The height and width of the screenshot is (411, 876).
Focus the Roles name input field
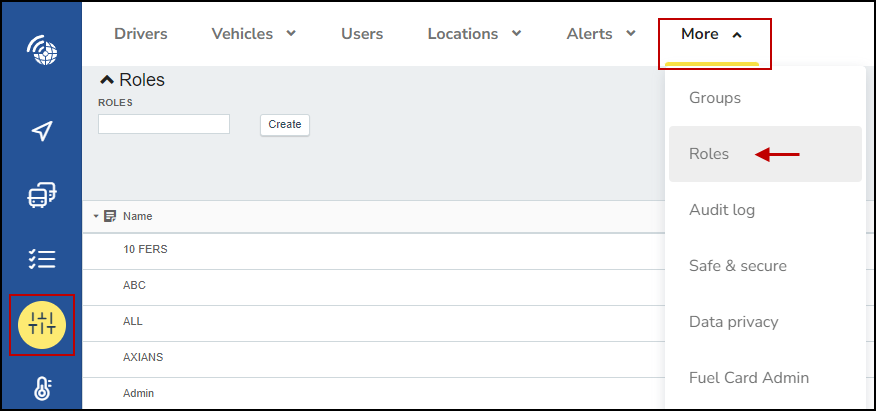[164, 124]
